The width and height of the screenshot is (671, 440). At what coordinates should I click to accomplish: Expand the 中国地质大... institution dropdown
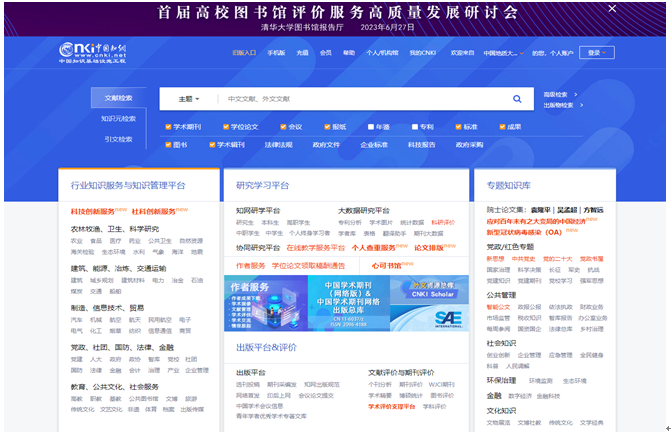tap(504, 53)
